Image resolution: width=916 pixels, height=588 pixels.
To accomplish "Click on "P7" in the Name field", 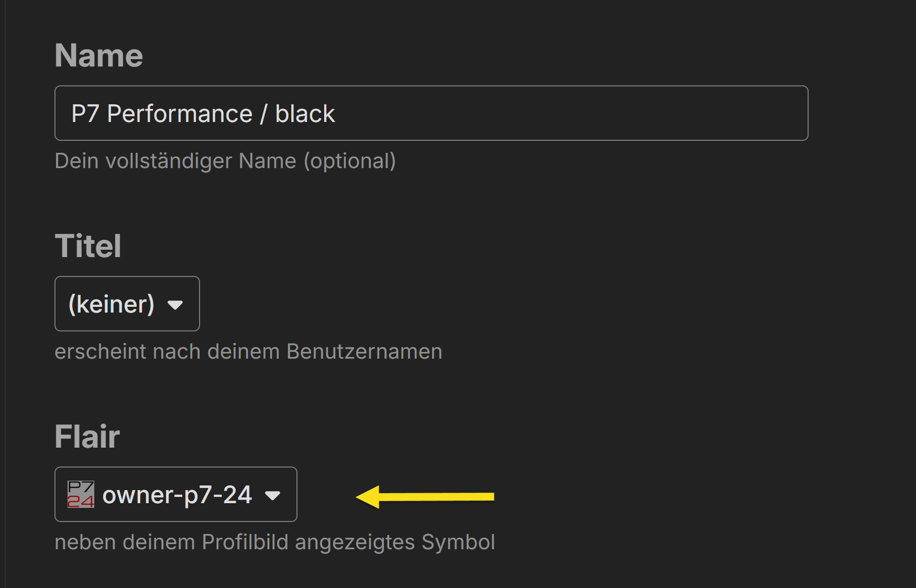I will [85, 114].
